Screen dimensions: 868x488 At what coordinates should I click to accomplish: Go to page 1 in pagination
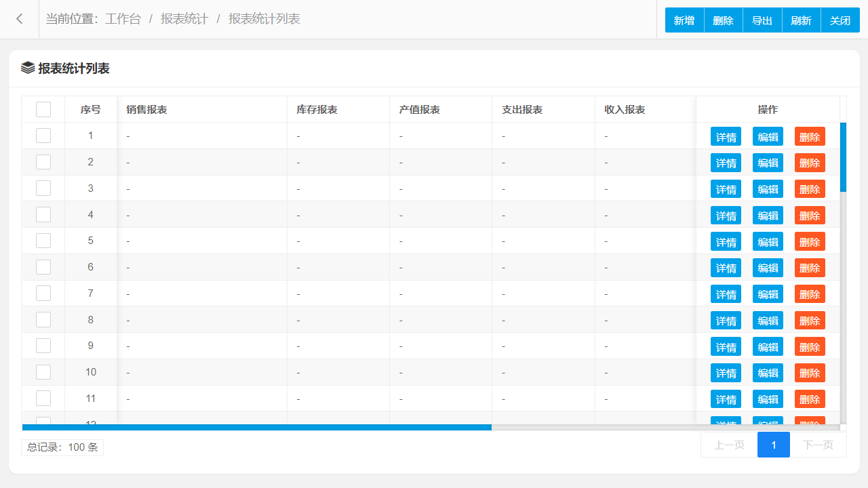click(x=774, y=445)
